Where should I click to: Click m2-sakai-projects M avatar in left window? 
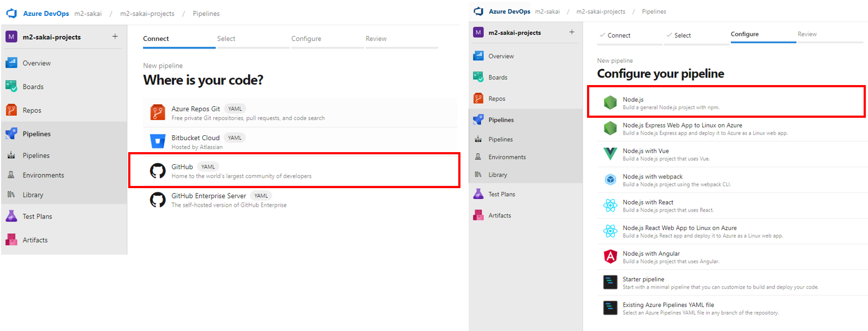tap(11, 37)
